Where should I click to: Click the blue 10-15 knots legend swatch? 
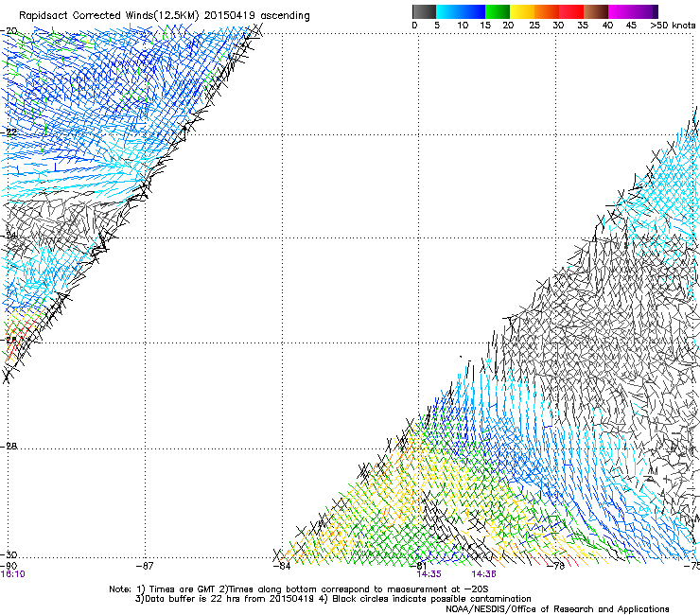pos(473,11)
